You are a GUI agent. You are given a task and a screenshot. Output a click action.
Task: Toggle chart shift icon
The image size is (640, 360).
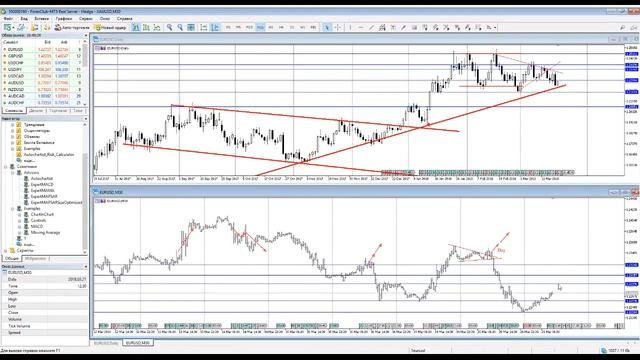tap(215, 27)
